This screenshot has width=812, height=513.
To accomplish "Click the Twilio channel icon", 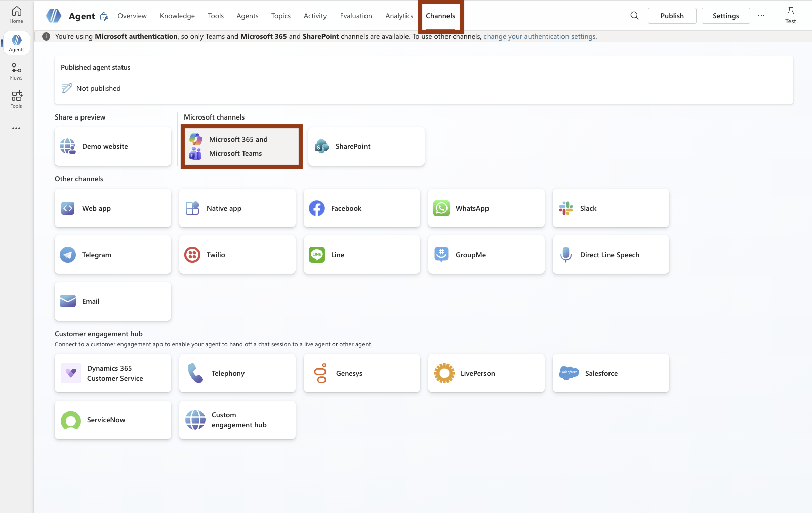I will click(192, 255).
